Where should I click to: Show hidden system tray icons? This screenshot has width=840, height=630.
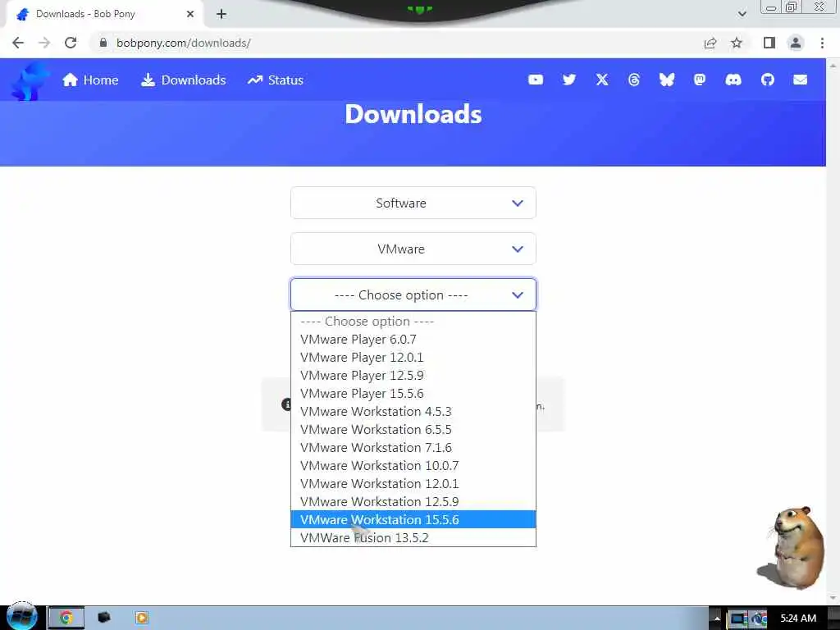tap(717, 619)
